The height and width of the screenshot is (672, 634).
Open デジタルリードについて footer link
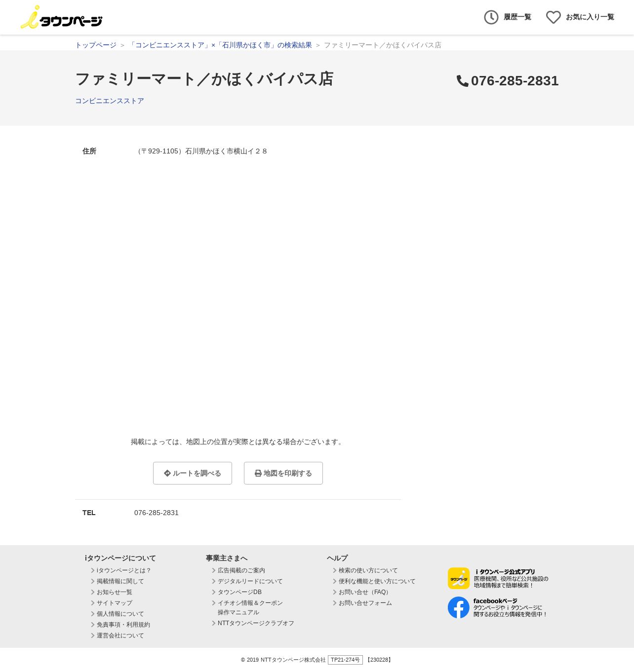pyautogui.click(x=250, y=581)
